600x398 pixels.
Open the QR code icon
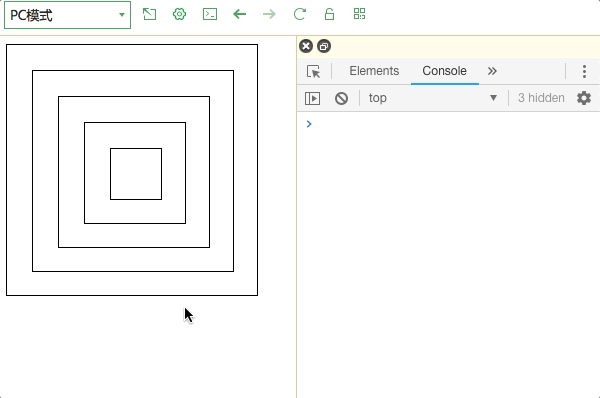point(359,14)
